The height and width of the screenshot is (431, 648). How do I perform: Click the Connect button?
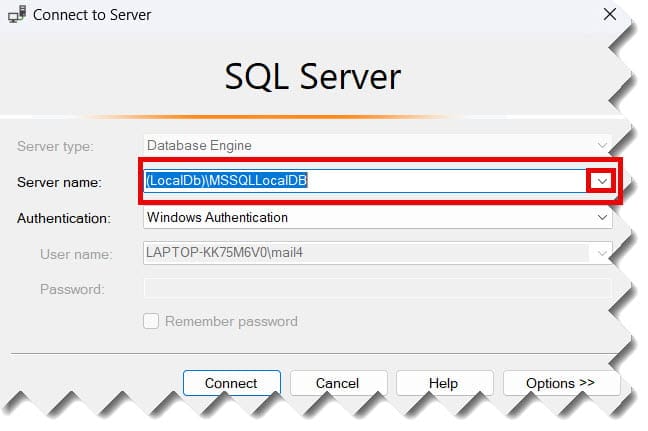(x=232, y=383)
